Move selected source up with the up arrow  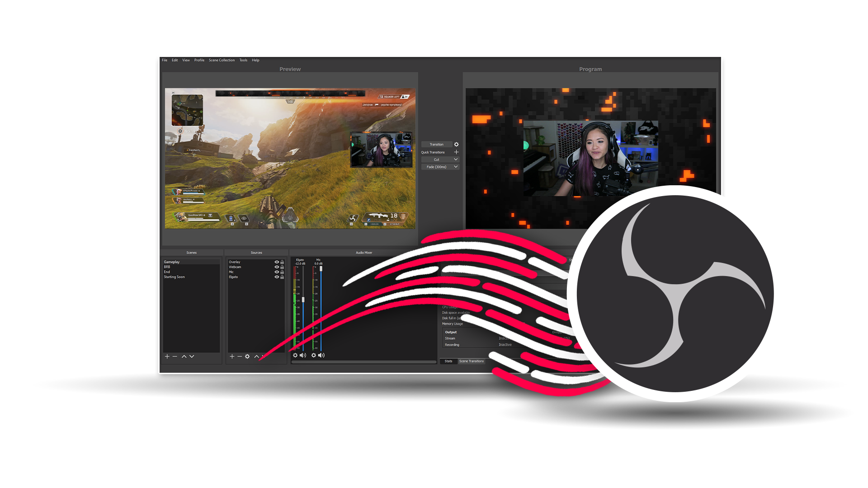(x=256, y=357)
